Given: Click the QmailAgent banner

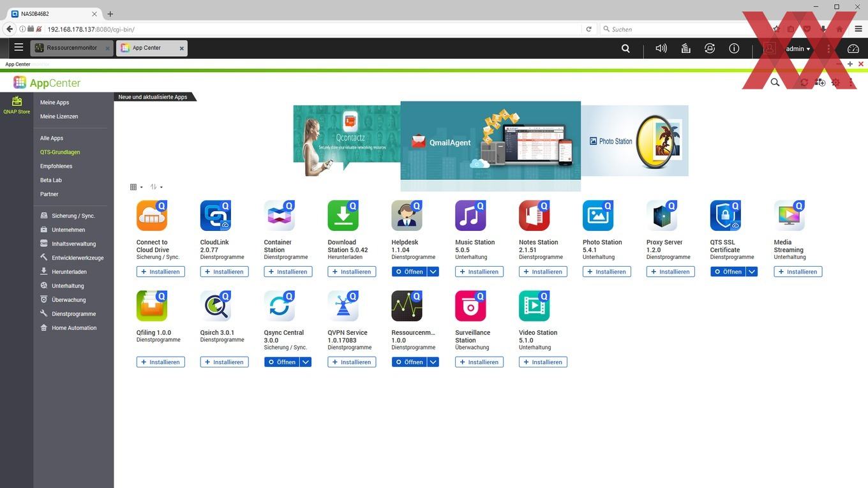Looking at the screenshot, I should click(490, 146).
